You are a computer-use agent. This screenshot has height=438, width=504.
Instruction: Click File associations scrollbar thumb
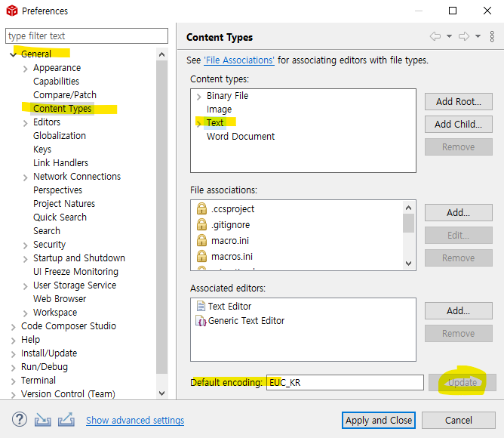point(408,223)
